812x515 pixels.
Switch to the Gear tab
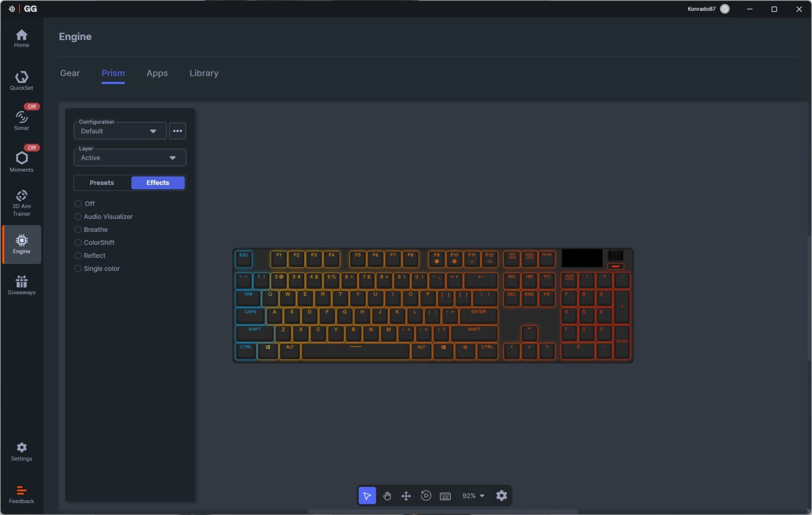(x=70, y=73)
